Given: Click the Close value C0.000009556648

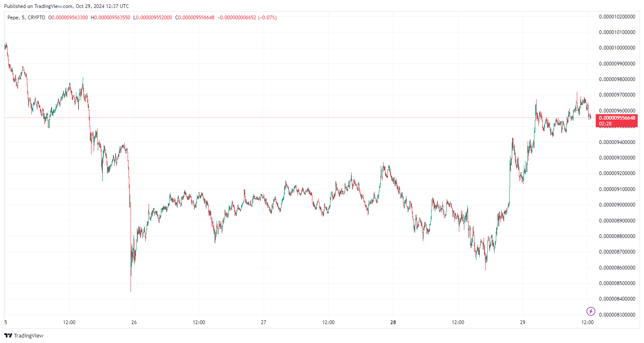Looking at the screenshot, I should (194, 18).
